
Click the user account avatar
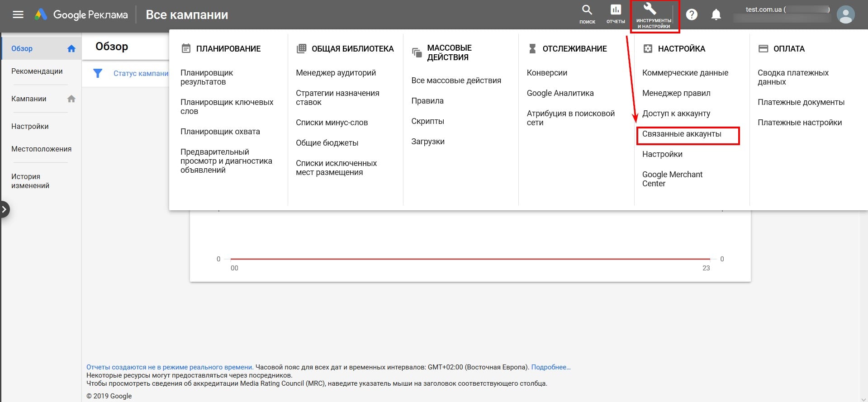(845, 15)
